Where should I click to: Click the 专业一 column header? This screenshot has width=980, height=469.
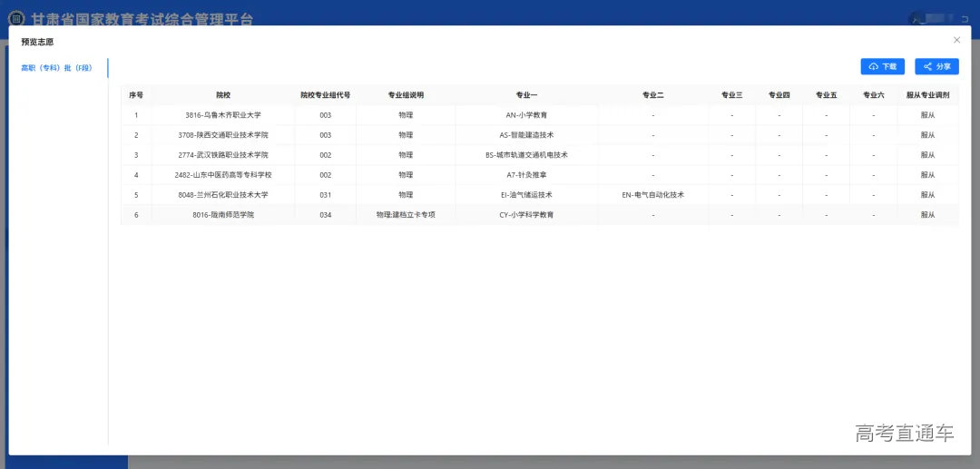tap(526, 95)
